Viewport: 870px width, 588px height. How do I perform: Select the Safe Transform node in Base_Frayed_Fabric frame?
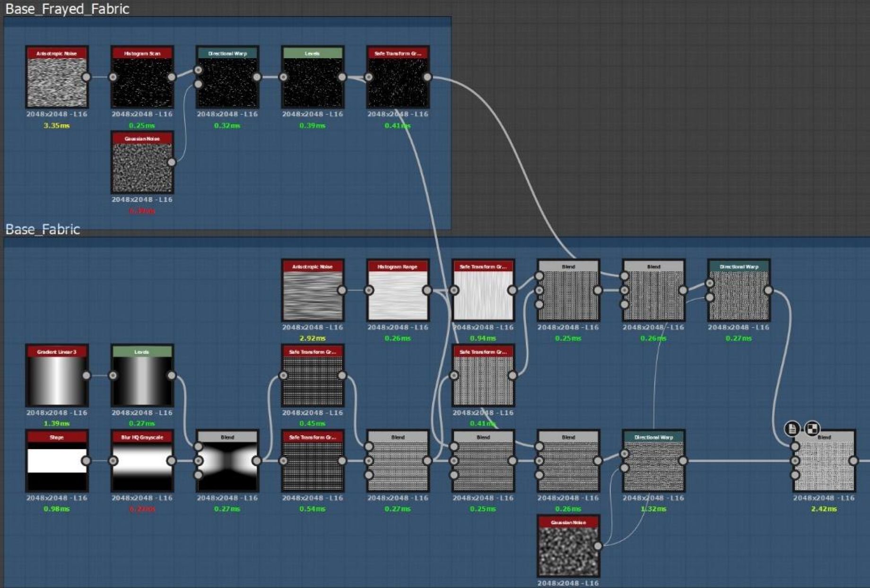[398, 77]
